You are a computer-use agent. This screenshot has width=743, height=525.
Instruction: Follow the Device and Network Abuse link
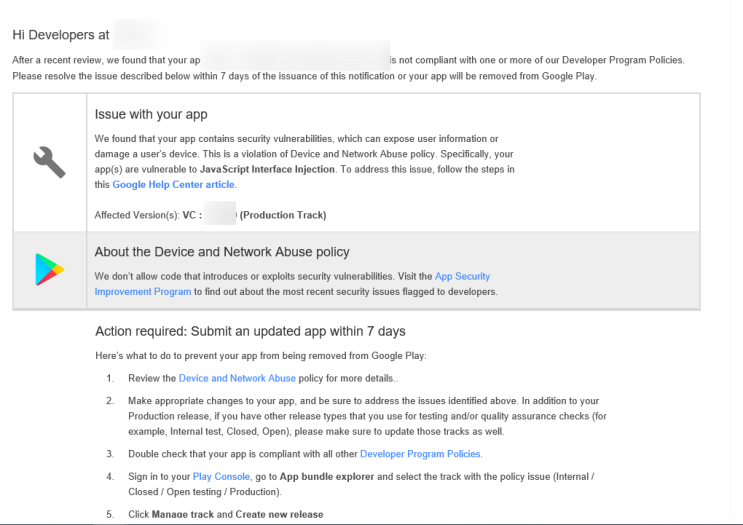point(237,378)
